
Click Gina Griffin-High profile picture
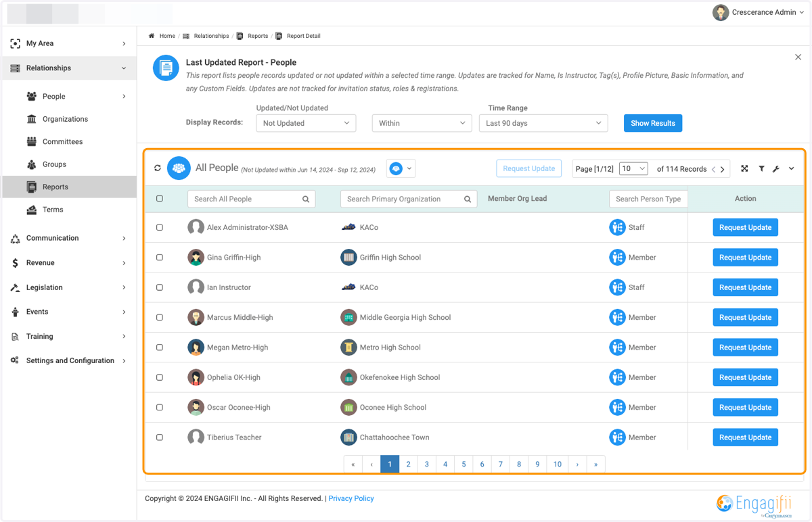click(196, 257)
